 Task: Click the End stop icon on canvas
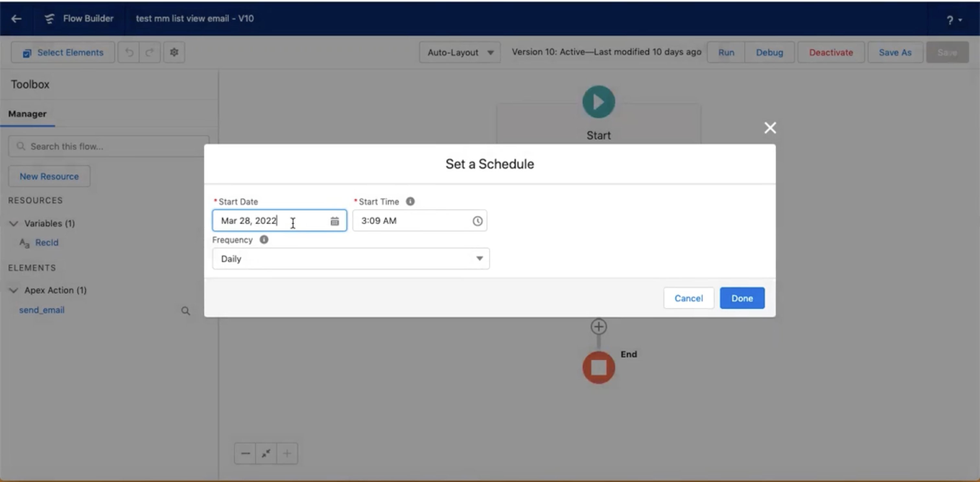click(x=599, y=368)
